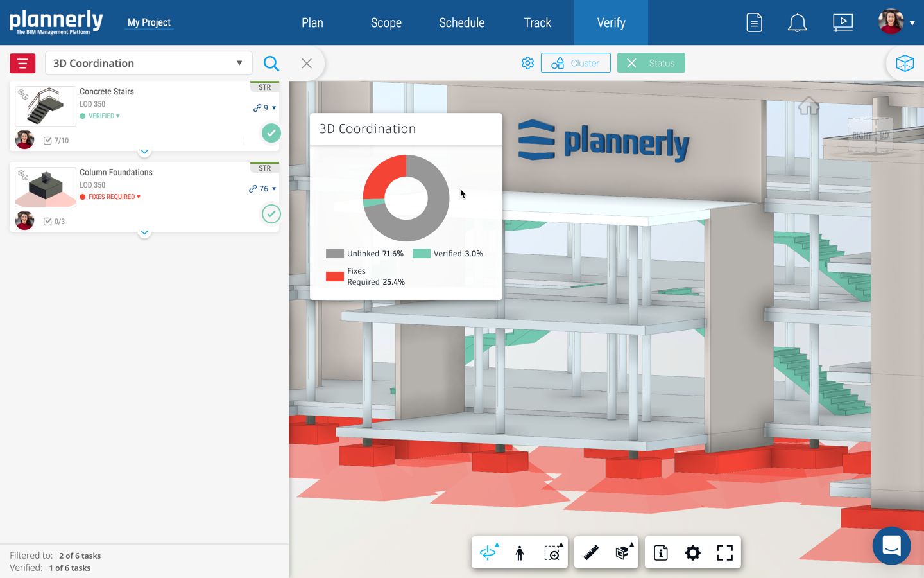The width and height of the screenshot is (924, 578).
Task: Open VERIFIED status dropdown on Concrete Stairs
Action: click(x=100, y=116)
